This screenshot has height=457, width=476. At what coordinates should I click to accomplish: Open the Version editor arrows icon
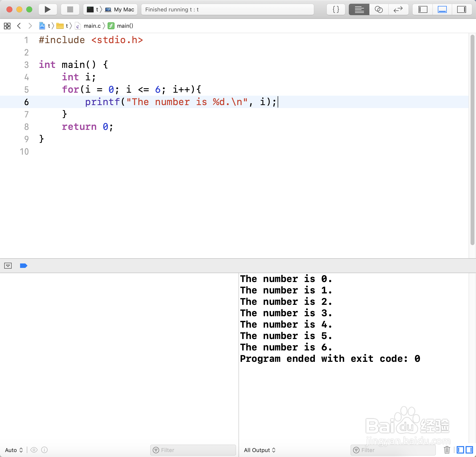[x=398, y=9]
